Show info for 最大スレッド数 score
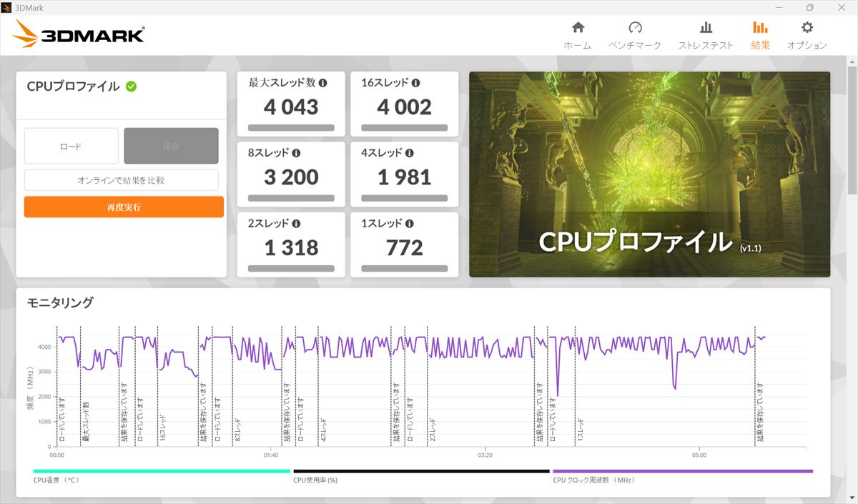Viewport: 858px width, 504px height. coord(322,83)
